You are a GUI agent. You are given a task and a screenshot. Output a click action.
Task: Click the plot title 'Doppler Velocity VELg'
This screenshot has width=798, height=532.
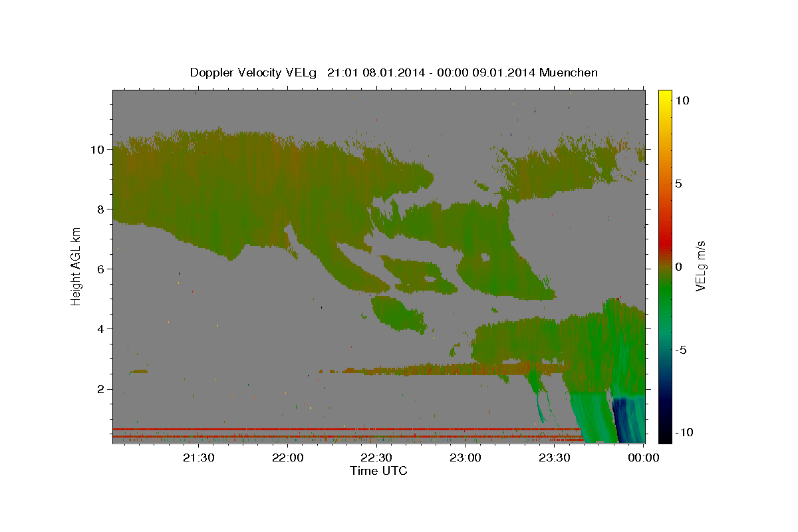coord(253,72)
